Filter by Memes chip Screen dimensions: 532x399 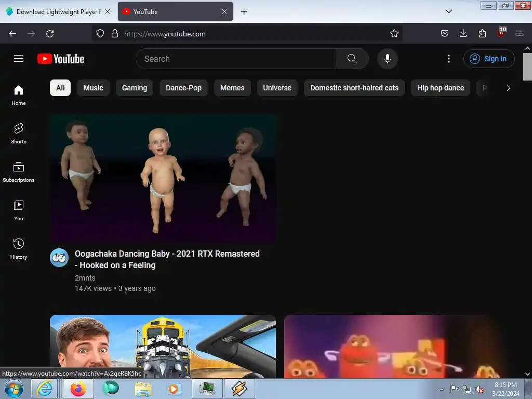click(x=232, y=88)
